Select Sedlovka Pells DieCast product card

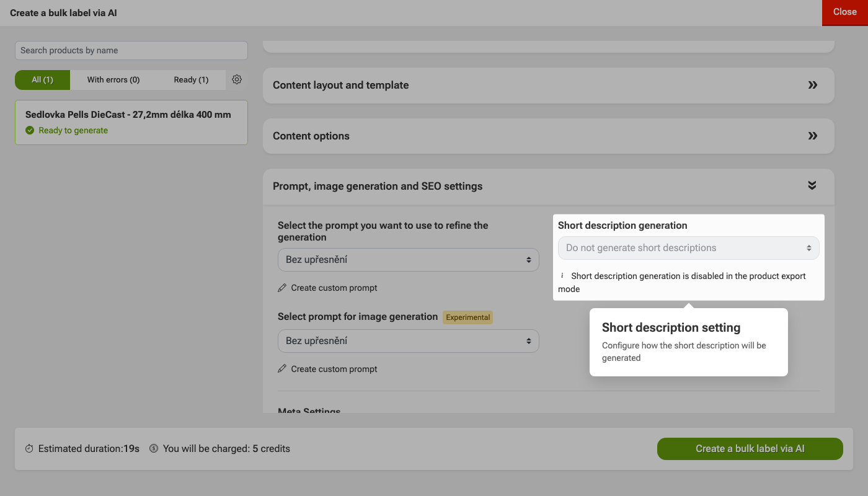pyautogui.click(x=131, y=123)
